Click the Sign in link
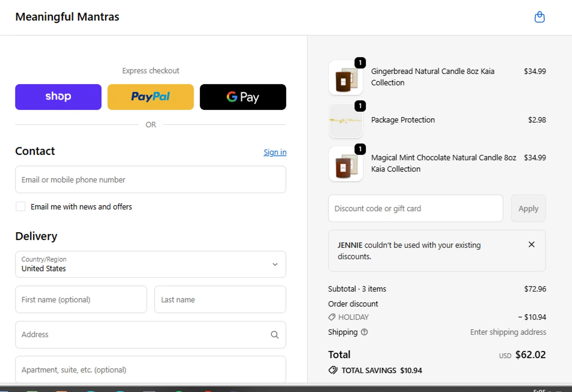Screen dimensions: 572x392 click(x=275, y=152)
